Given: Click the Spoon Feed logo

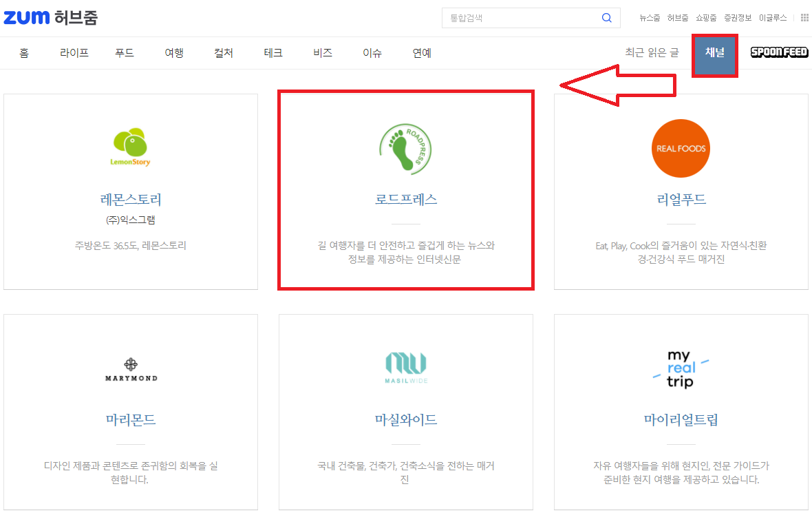Looking at the screenshot, I should pyautogui.click(x=779, y=52).
